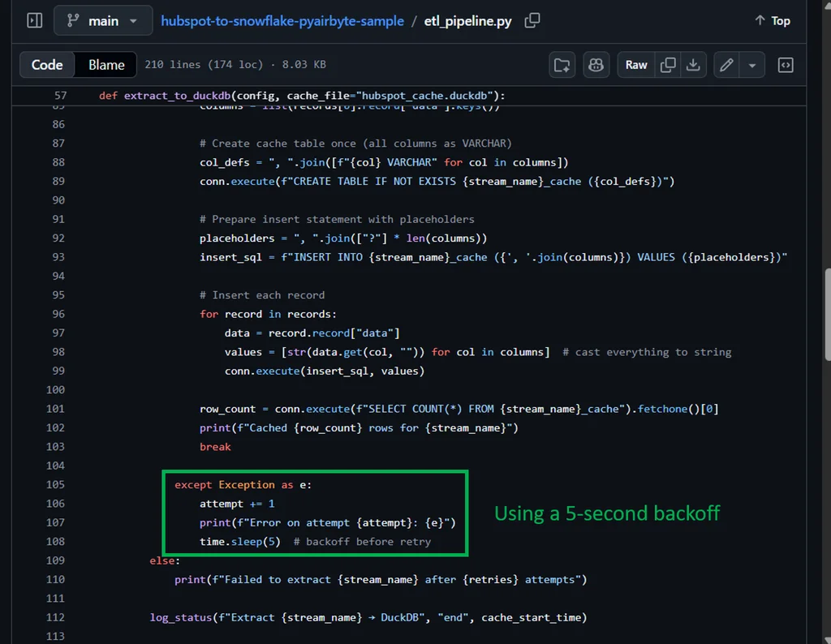
Task: Download the raw file
Action: point(693,65)
